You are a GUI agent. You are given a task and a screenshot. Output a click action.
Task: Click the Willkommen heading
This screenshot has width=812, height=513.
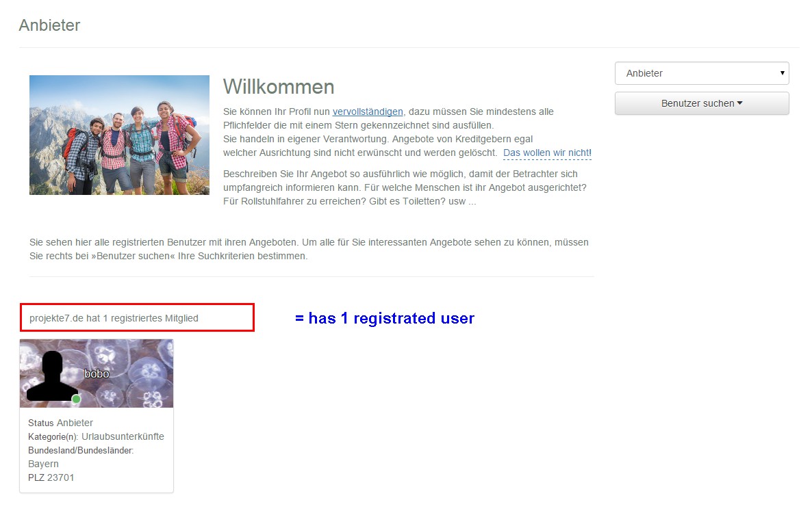pyautogui.click(x=279, y=87)
